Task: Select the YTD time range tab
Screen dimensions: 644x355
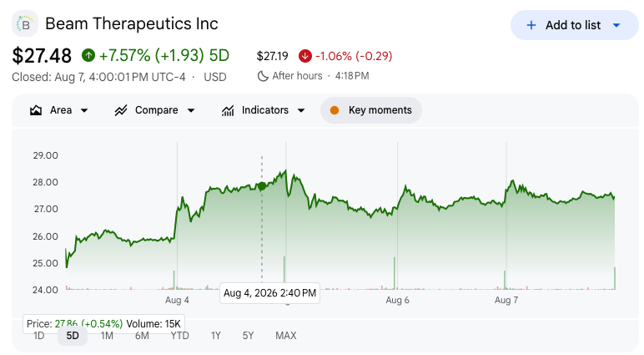Action: pos(179,336)
